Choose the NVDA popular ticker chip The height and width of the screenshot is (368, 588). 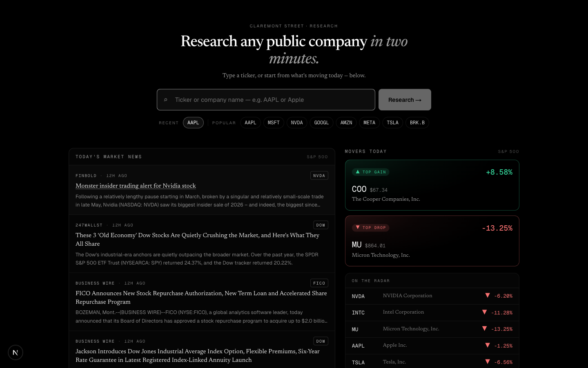(297, 123)
